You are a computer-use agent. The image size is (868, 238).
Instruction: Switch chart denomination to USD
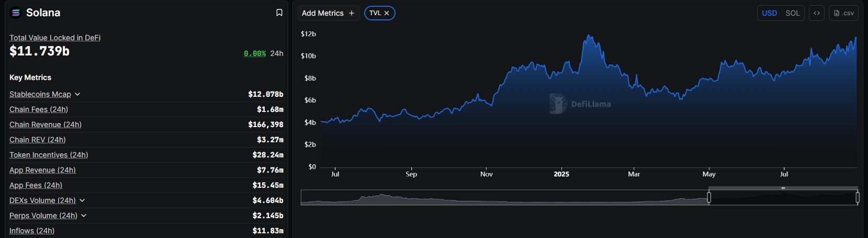tap(769, 13)
